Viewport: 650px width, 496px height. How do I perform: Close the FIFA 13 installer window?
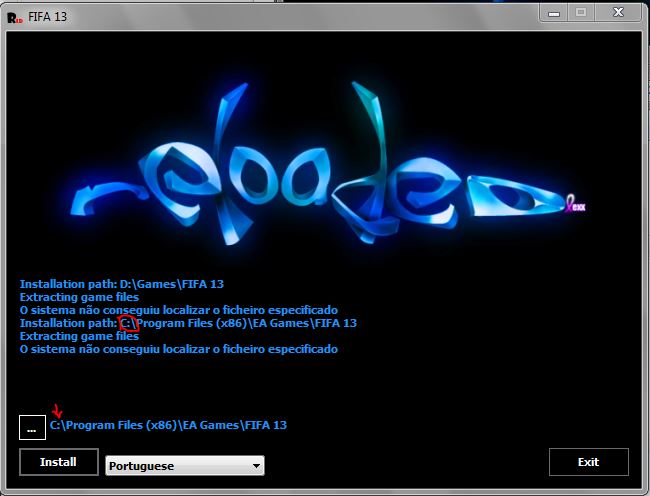pyautogui.click(x=618, y=11)
